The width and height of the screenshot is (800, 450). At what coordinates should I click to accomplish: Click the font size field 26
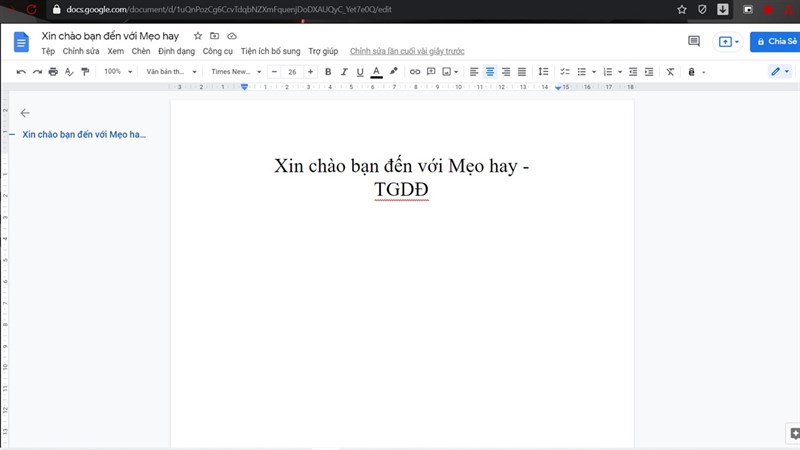point(292,72)
